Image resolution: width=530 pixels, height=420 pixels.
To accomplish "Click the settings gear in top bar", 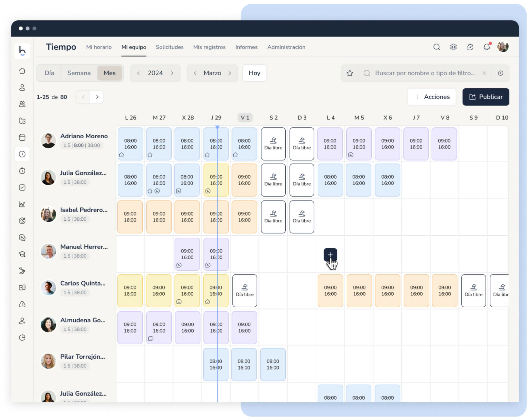I will tap(453, 47).
